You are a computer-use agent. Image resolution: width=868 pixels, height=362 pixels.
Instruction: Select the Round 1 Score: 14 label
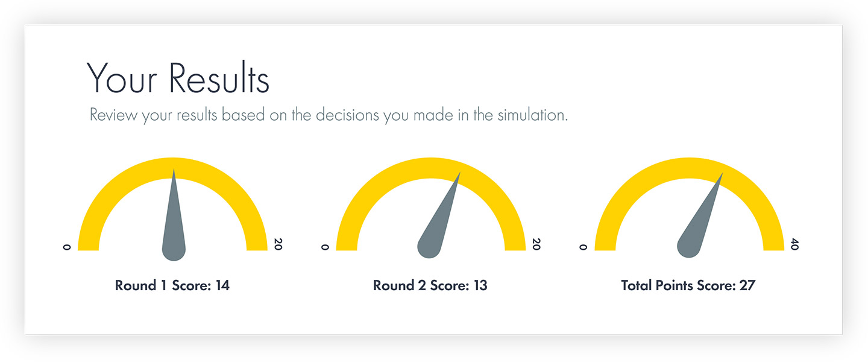pyautogui.click(x=172, y=285)
